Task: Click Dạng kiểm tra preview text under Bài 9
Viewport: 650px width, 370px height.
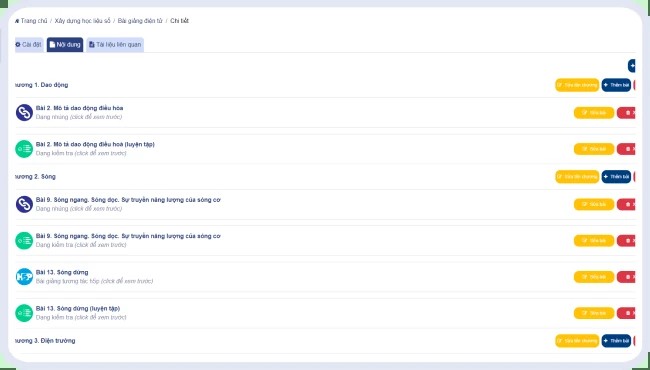Action: click(x=81, y=244)
